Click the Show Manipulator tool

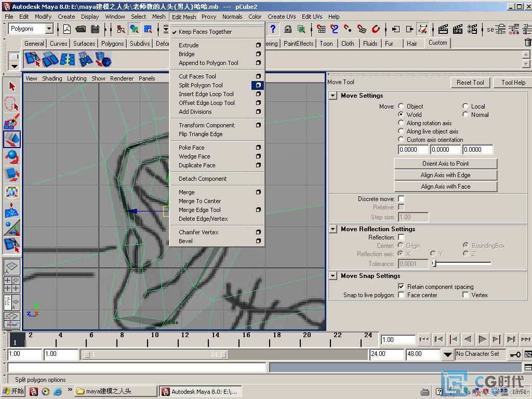12,228
